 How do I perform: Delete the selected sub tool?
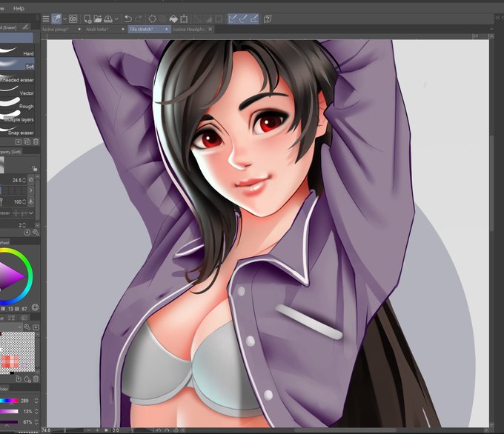point(36,141)
